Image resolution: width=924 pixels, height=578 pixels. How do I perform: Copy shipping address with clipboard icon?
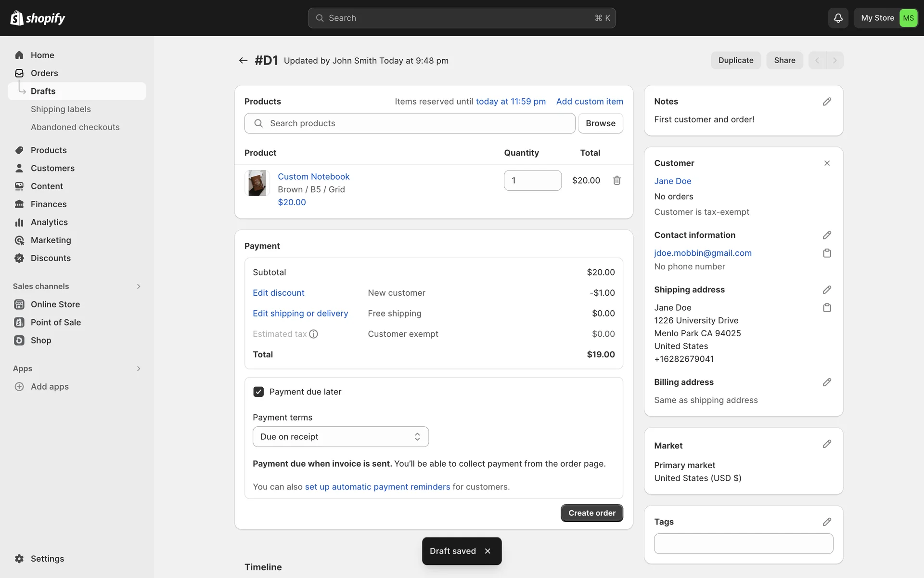[x=826, y=307]
